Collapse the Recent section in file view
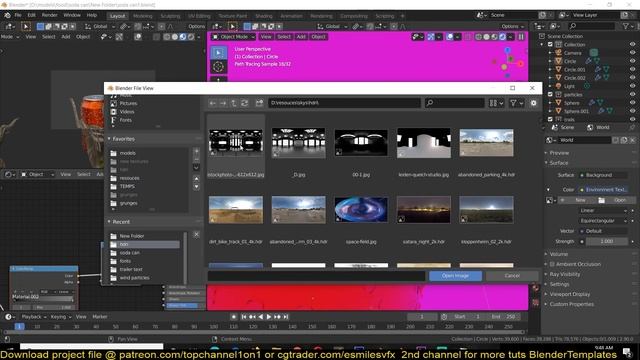Image resolution: width=640 pixels, height=360 pixels. point(109,222)
